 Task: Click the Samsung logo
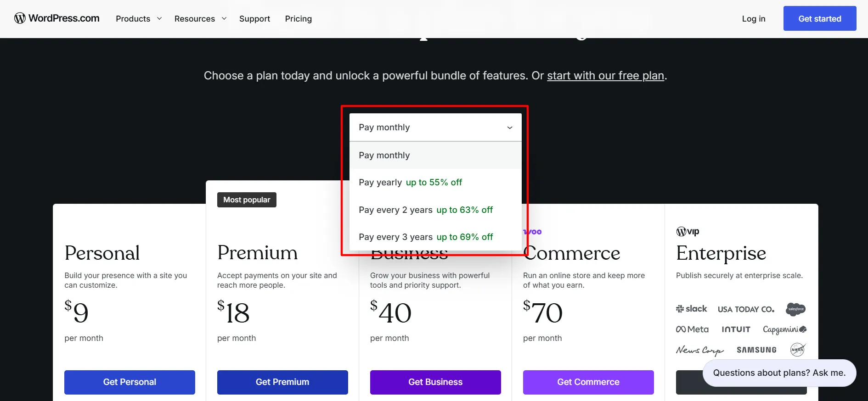(x=756, y=350)
